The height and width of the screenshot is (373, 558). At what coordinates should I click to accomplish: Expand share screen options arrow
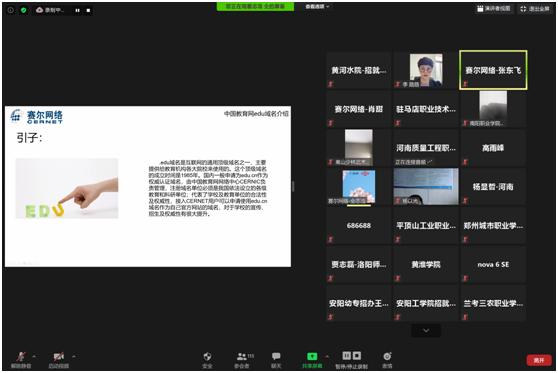pyautogui.click(x=327, y=356)
